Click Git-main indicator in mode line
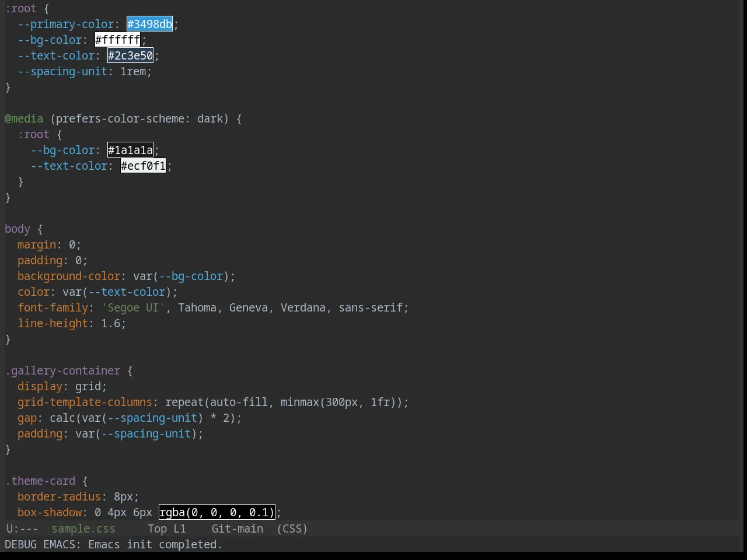 tap(238, 528)
